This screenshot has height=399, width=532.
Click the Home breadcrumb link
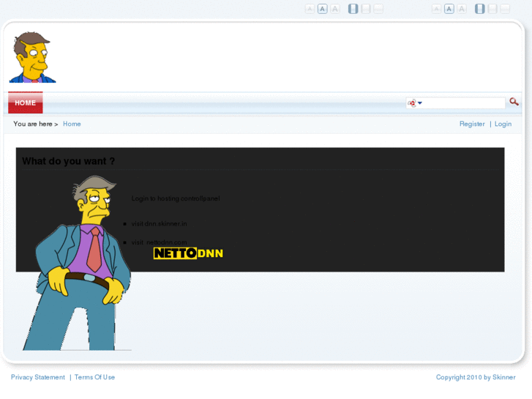click(x=72, y=124)
